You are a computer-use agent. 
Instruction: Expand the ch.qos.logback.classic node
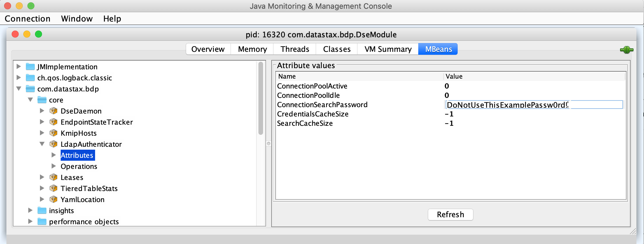(19, 77)
